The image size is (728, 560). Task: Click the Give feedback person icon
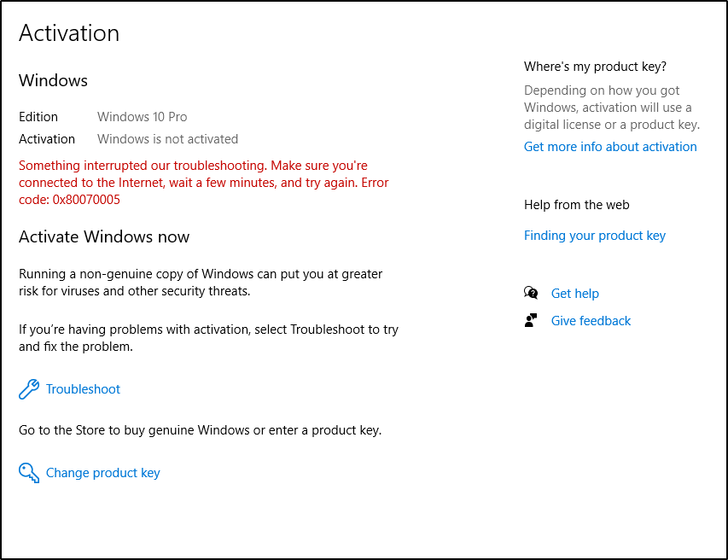coord(531,320)
